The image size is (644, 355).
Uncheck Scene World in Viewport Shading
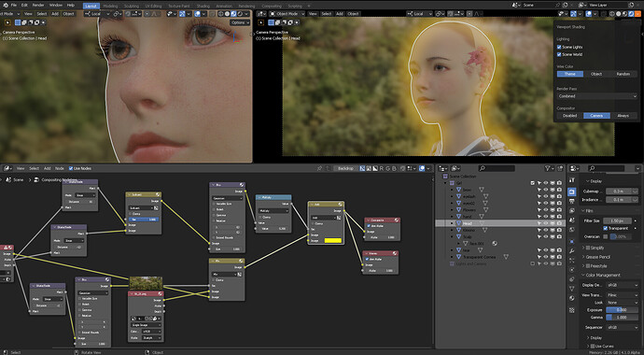[559, 54]
